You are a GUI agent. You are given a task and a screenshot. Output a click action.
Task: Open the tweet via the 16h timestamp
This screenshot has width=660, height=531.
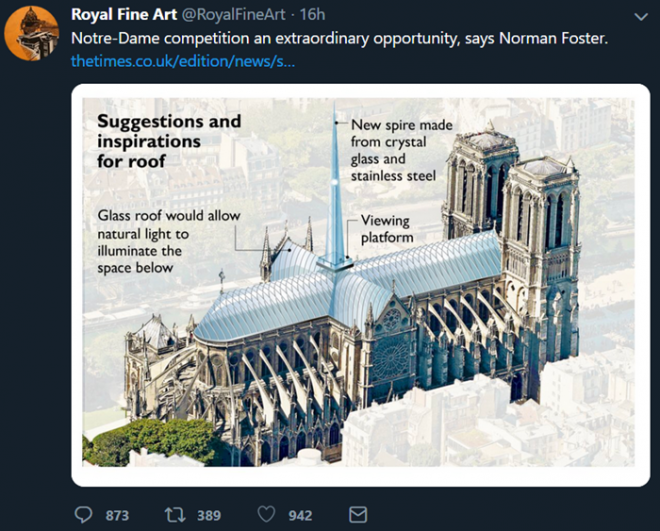click(x=313, y=15)
